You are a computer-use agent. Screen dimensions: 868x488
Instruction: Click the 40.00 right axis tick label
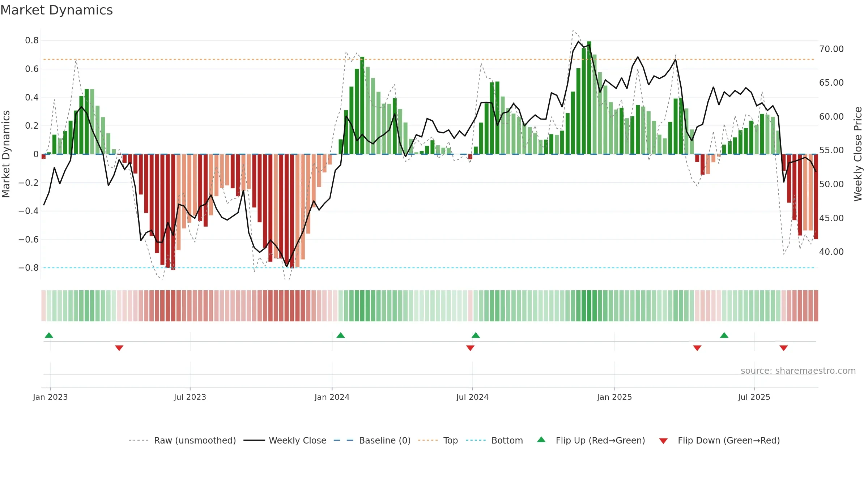831,252
